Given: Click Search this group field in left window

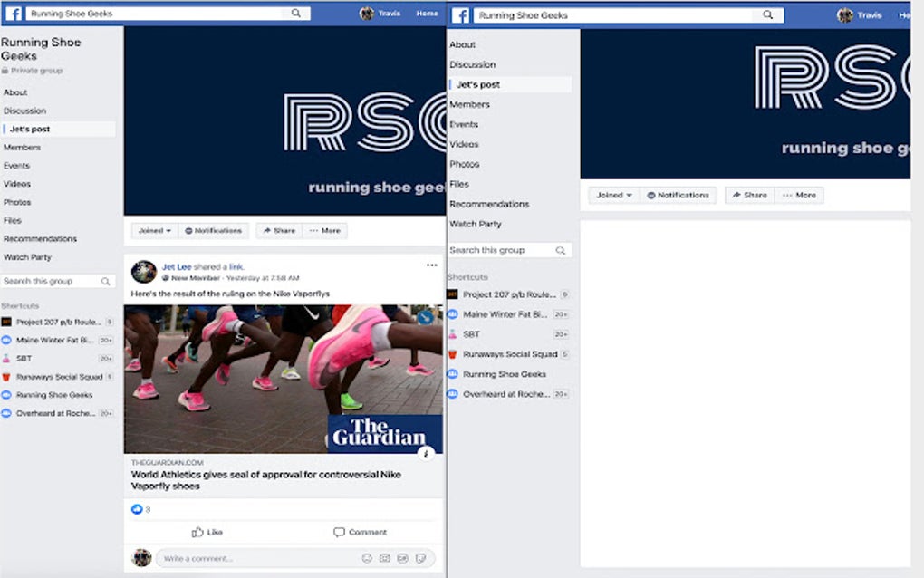Looking at the screenshot, I should click(x=57, y=282).
